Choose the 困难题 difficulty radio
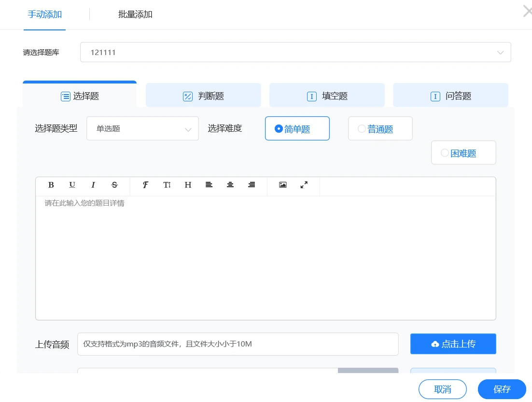 coord(445,153)
